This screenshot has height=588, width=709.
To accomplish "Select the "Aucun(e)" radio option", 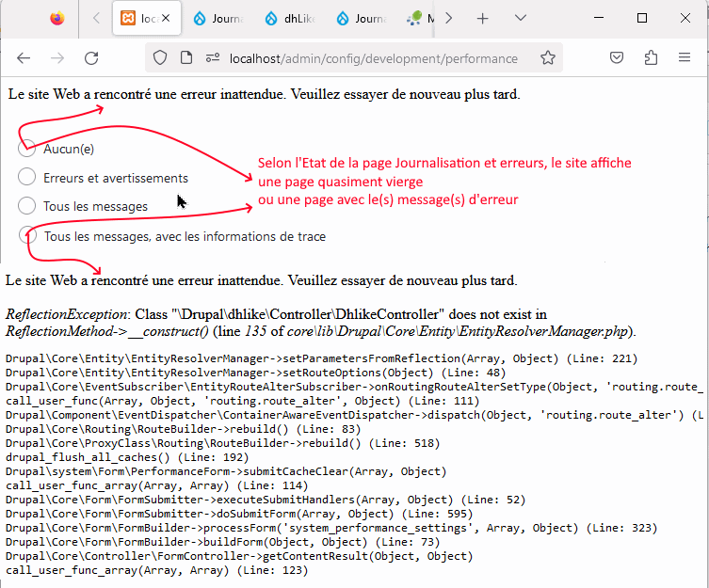I will click(27, 148).
